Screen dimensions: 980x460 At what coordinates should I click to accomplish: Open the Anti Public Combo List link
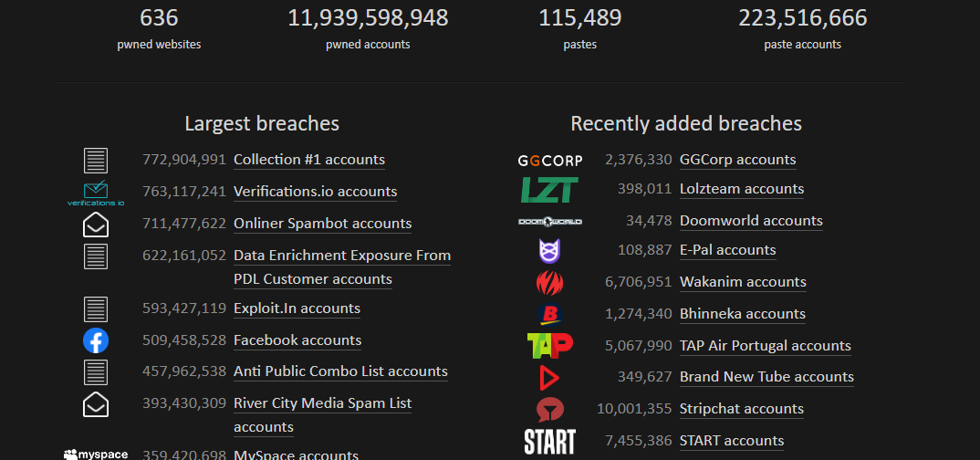[x=340, y=371]
